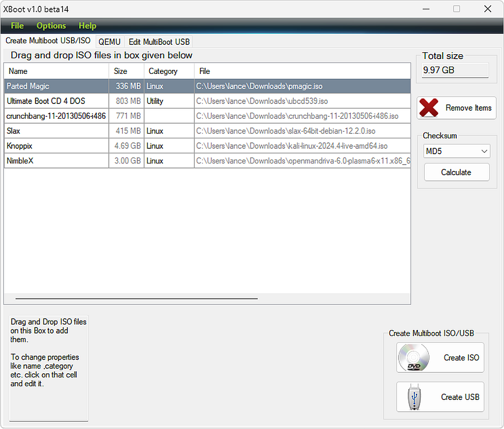Click the 336 MB size cell
Screen dimensions: 504x429
pyautogui.click(x=126, y=86)
